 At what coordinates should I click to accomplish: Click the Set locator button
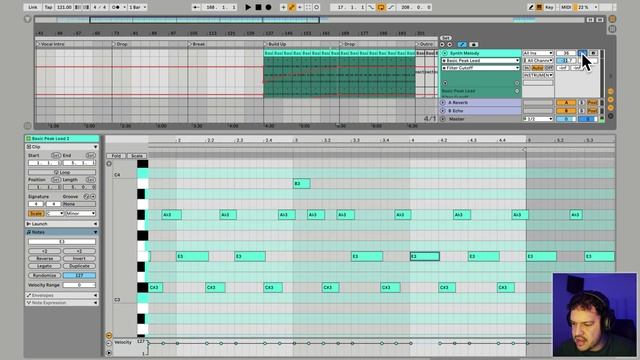(446, 38)
